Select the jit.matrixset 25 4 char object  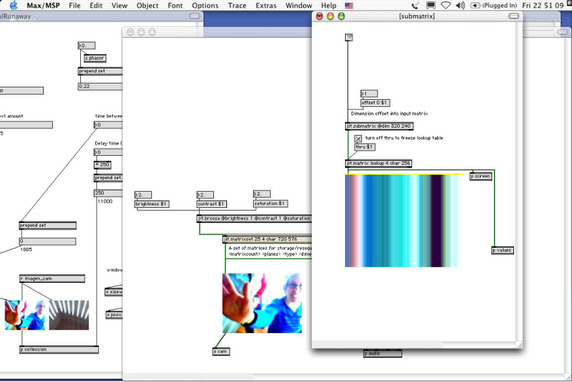point(267,240)
